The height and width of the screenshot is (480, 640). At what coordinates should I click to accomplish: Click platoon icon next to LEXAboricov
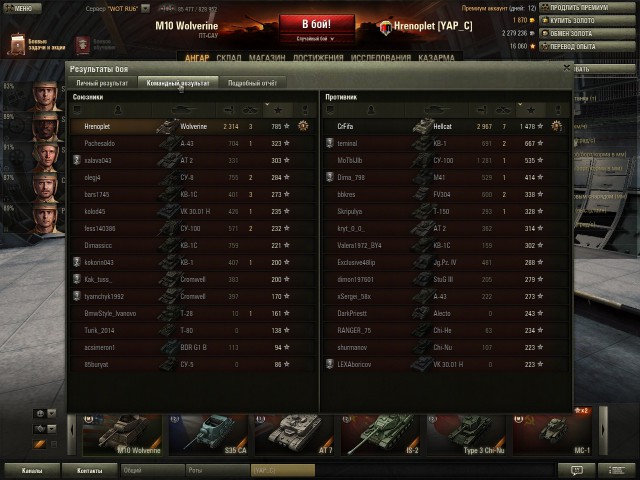[330, 364]
